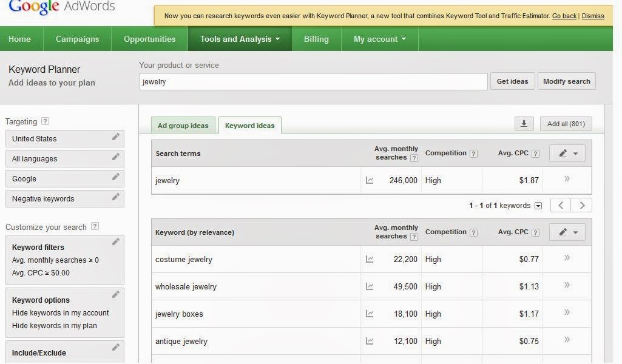The image size is (622, 364).
Task: Show trend chart for jewelry keyword
Action: click(x=370, y=180)
